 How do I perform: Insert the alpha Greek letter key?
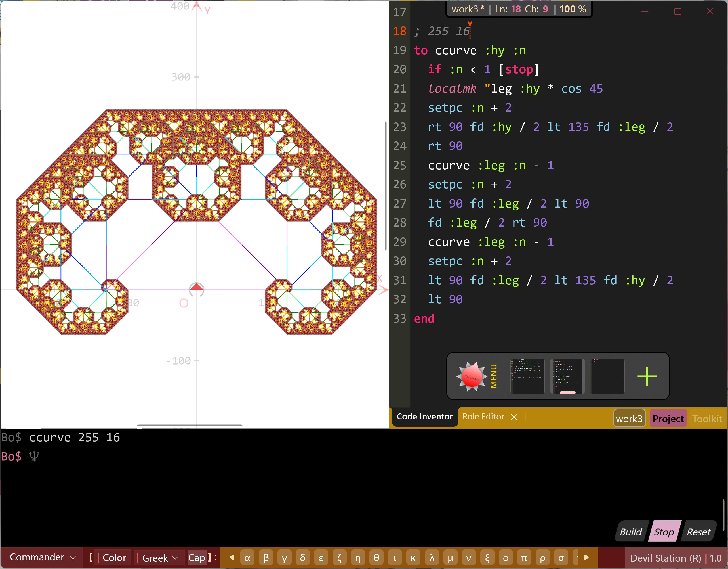click(247, 558)
